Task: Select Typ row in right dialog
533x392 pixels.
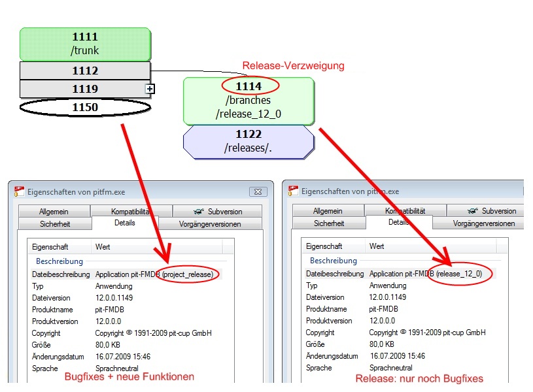Action: click(x=400, y=286)
